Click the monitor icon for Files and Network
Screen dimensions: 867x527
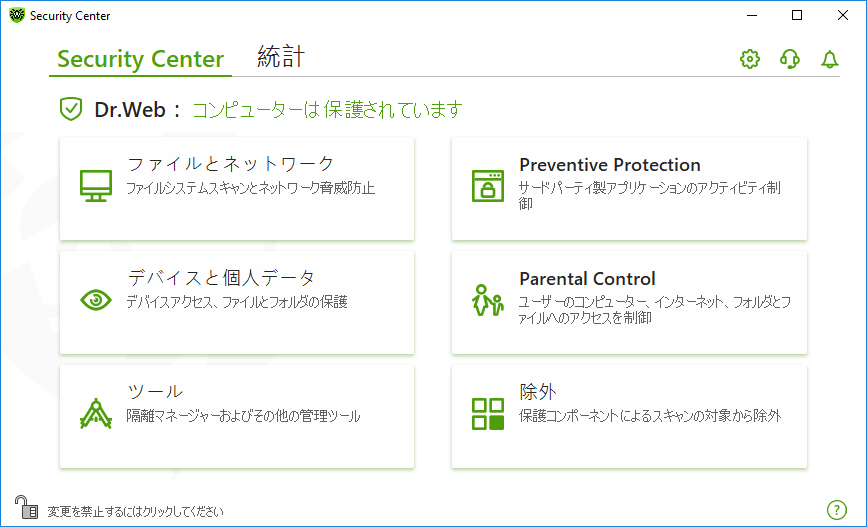[96, 186]
